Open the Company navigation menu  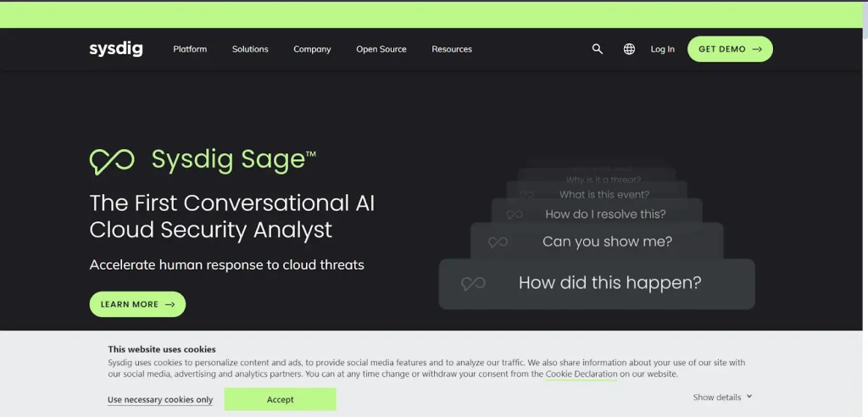pyautogui.click(x=312, y=49)
